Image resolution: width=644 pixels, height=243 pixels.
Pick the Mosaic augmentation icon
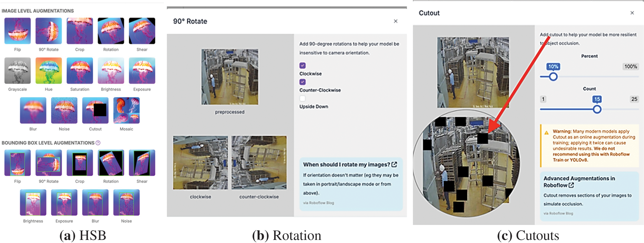tap(126, 110)
